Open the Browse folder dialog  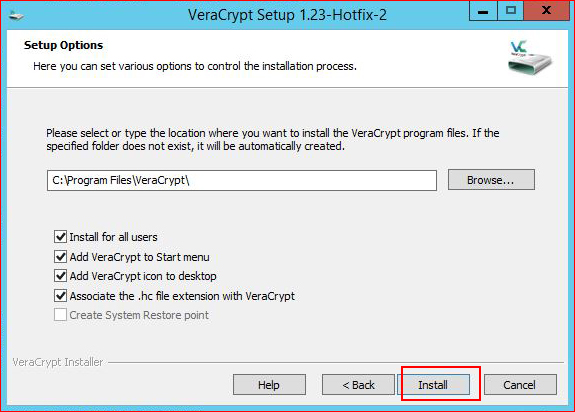(491, 180)
